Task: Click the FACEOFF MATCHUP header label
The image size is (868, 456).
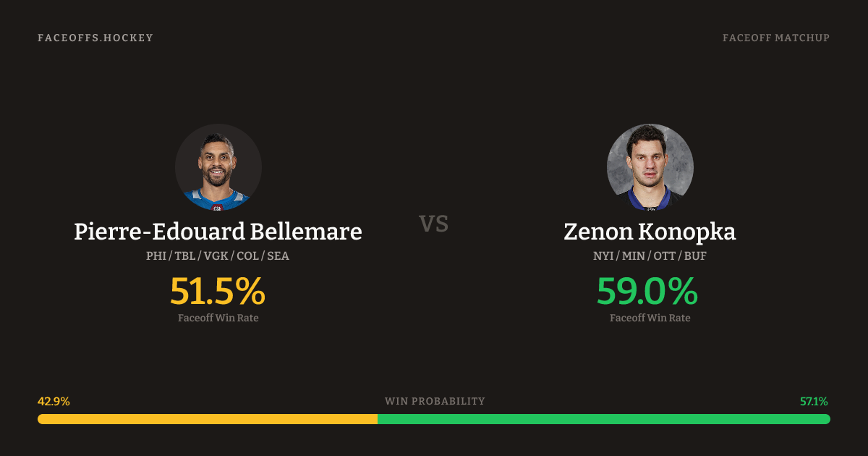Action: tap(775, 38)
